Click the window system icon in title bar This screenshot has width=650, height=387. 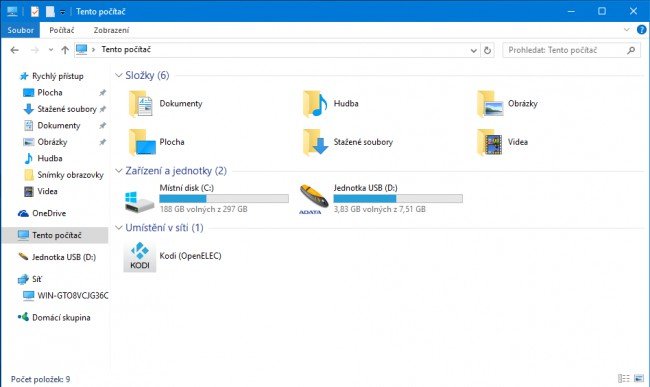(12, 12)
